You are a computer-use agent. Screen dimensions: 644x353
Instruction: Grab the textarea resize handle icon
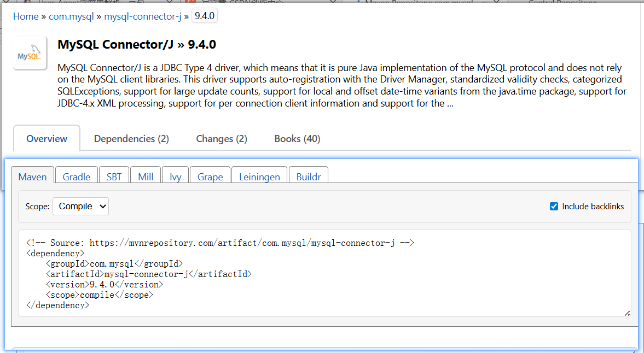(627, 313)
